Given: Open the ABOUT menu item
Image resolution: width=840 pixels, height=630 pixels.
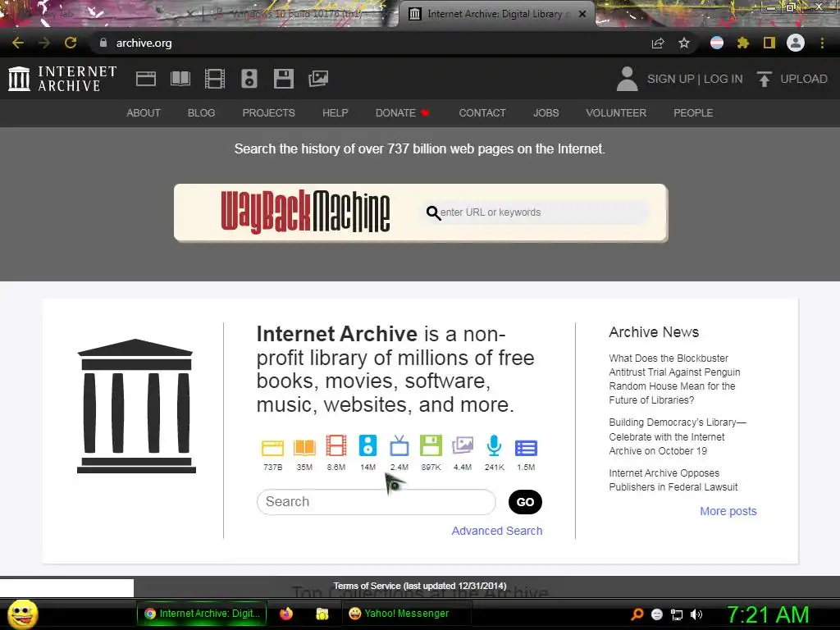Looking at the screenshot, I should [143, 113].
